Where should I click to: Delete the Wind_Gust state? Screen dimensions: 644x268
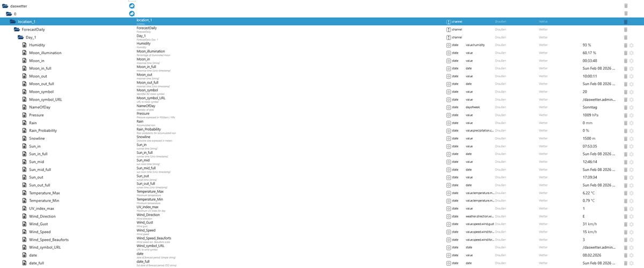tap(626, 224)
